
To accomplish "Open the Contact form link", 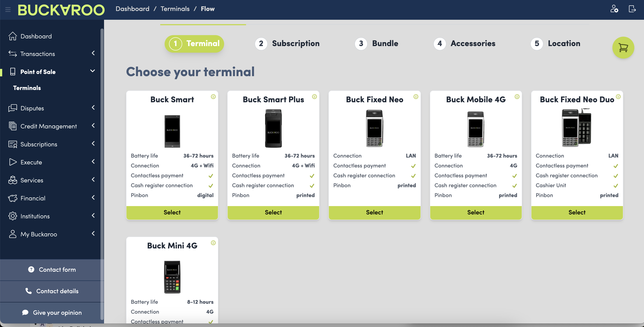I will (x=52, y=270).
